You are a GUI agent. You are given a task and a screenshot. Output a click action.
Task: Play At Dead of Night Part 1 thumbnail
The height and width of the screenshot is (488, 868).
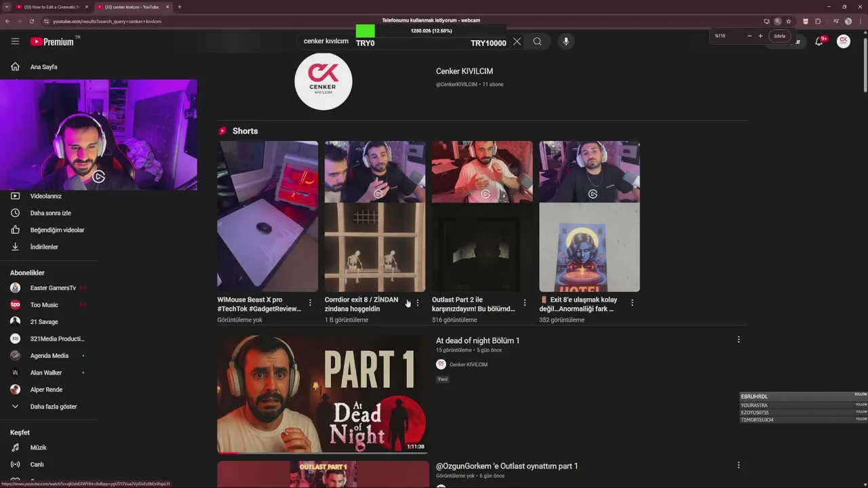(323, 394)
